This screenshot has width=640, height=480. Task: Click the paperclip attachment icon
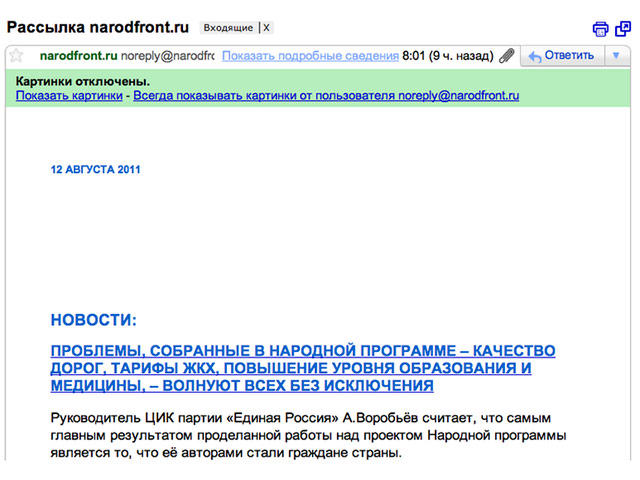coord(507,56)
